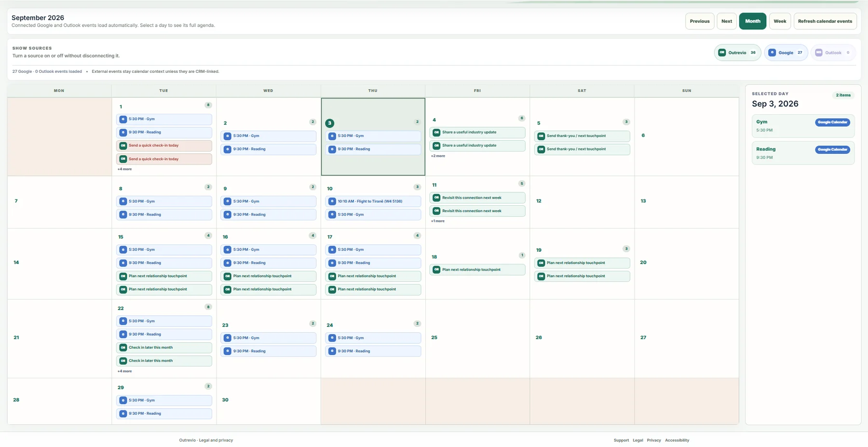This screenshot has height=447, width=868.
Task: Select the Gym card in selected day panel
Action: (803, 126)
